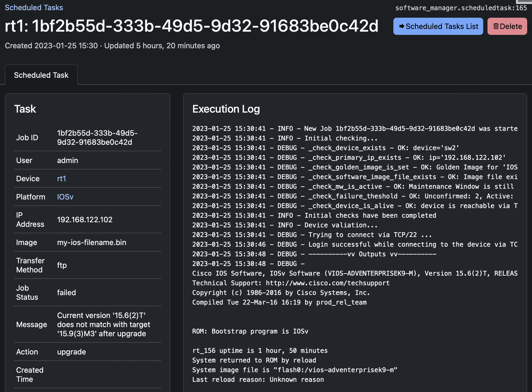Click the Action value upgrade
532x392 pixels.
pos(72,352)
